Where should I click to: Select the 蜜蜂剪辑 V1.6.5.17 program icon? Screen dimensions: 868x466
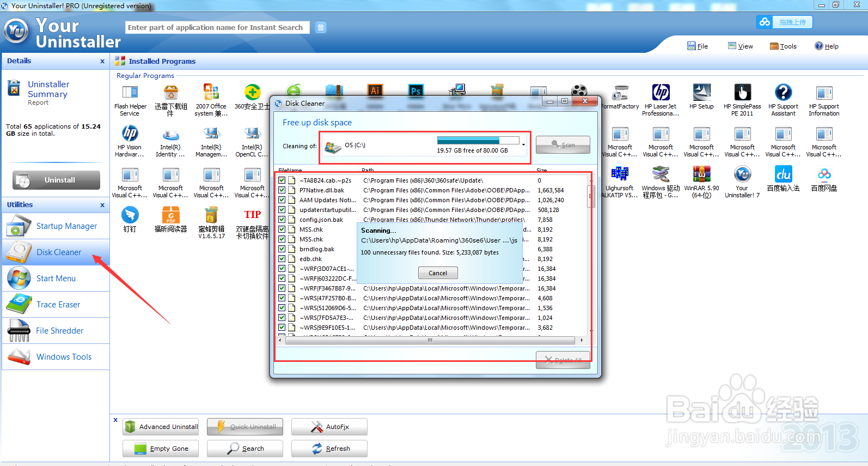[x=211, y=223]
